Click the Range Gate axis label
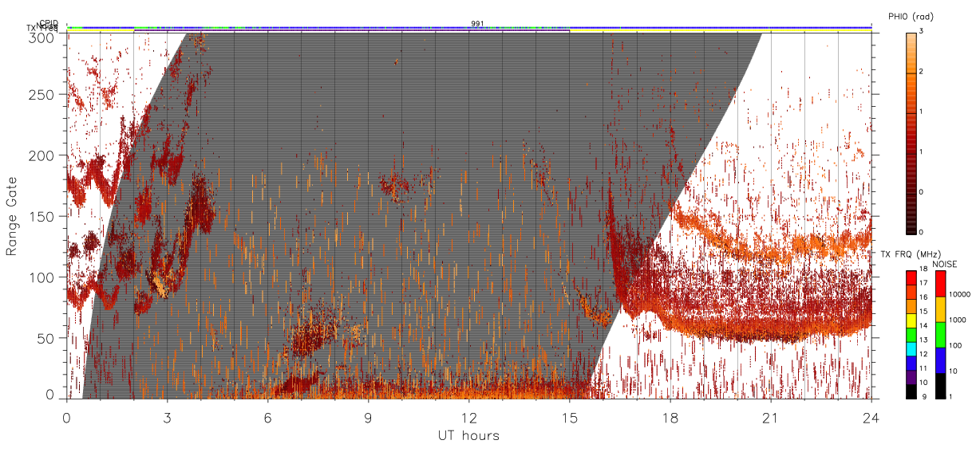 point(12,217)
